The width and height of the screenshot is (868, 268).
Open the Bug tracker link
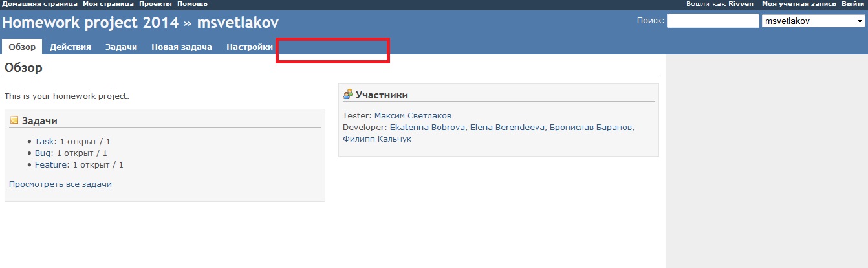click(x=43, y=153)
